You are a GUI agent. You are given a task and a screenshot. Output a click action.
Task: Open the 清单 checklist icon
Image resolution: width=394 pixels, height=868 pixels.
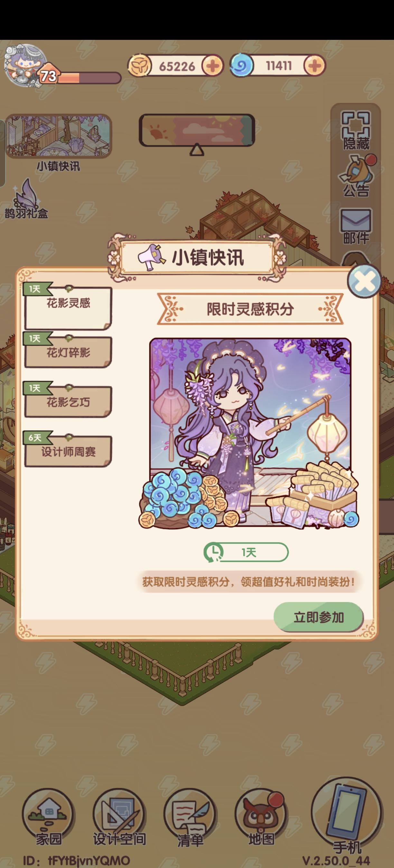coord(190,818)
